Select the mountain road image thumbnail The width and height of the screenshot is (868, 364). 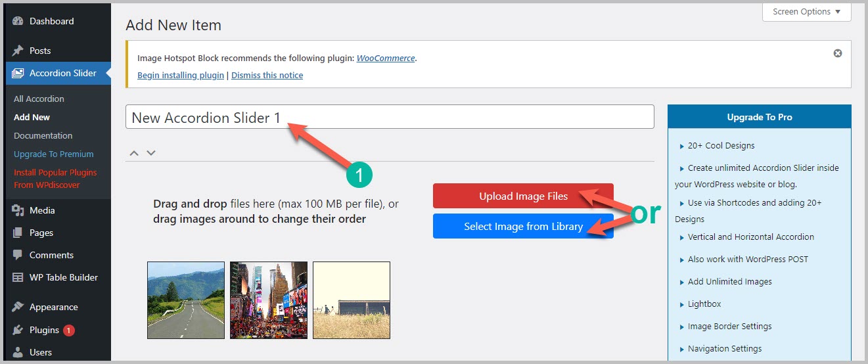(186, 300)
